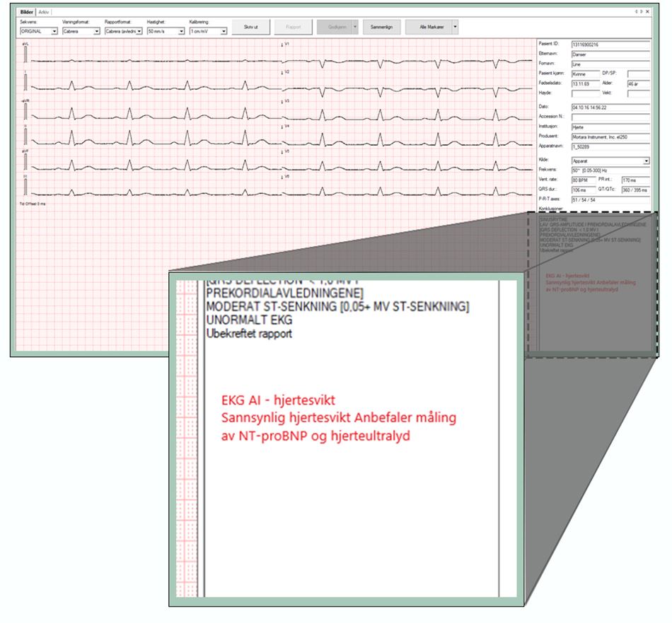Open the Visningsformat Cabrera dropdown
This screenshot has width=672, height=623.
pyautogui.click(x=97, y=31)
